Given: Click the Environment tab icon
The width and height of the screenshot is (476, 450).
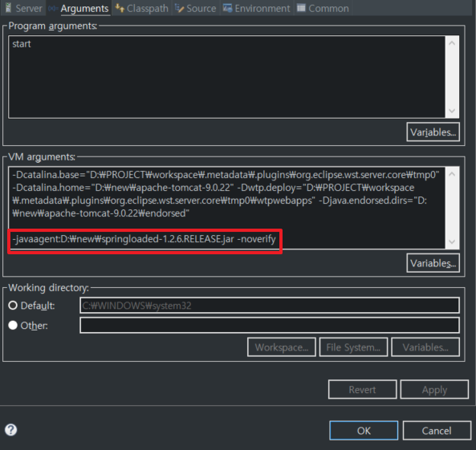Looking at the screenshot, I should tap(227, 8).
